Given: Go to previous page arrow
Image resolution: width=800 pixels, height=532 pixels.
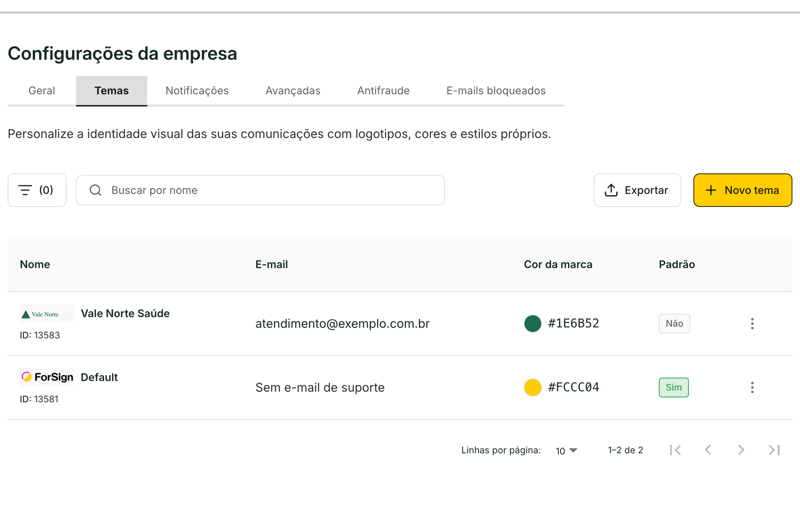Looking at the screenshot, I should (x=708, y=450).
